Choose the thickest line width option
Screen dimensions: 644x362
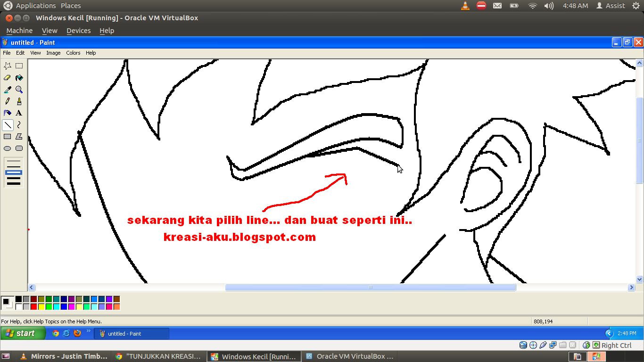[x=14, y=183]
